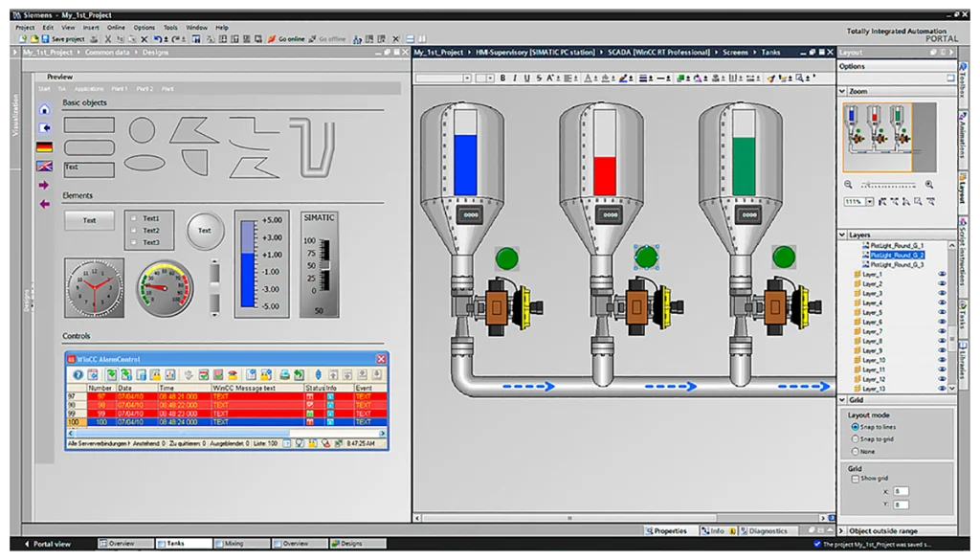Select Snap to lines radio button
Viewport: 980px width, 560px height.
(x=855, y=427)
